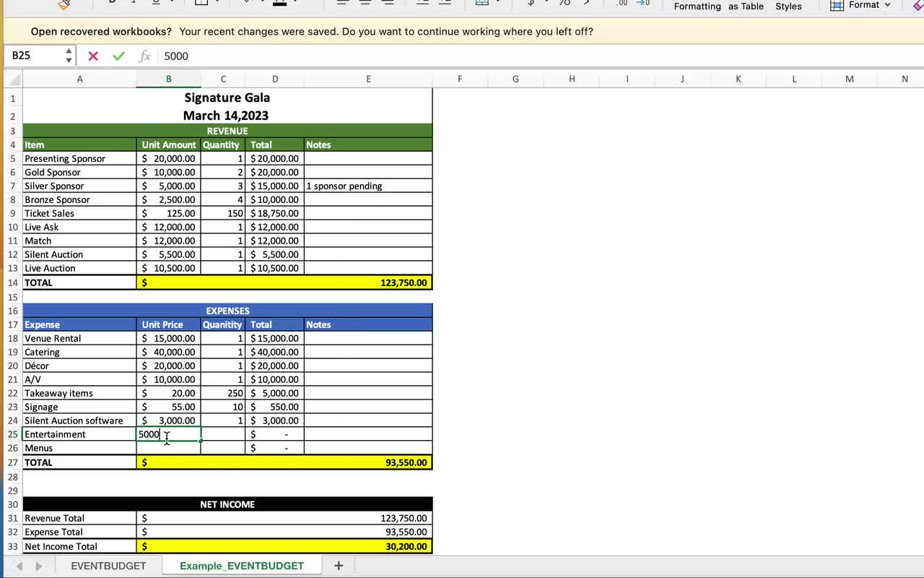Click the Signature Gala title cell
The height and width of the screenshot is (578, 924).
[x=227, y=98]
